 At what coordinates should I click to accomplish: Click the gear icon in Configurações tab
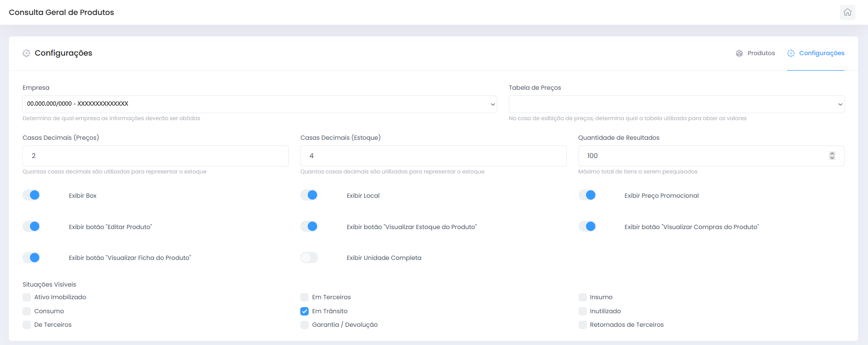(791, 53)
